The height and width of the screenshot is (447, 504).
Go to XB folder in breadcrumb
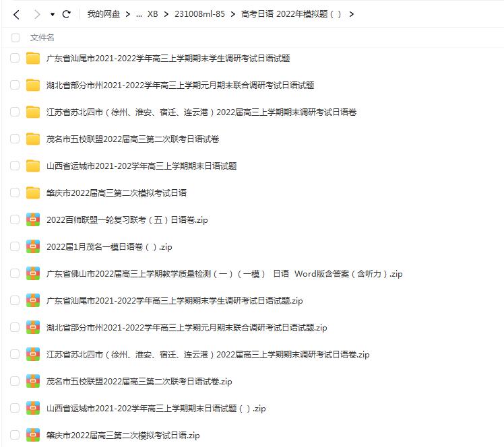(152, 14)
